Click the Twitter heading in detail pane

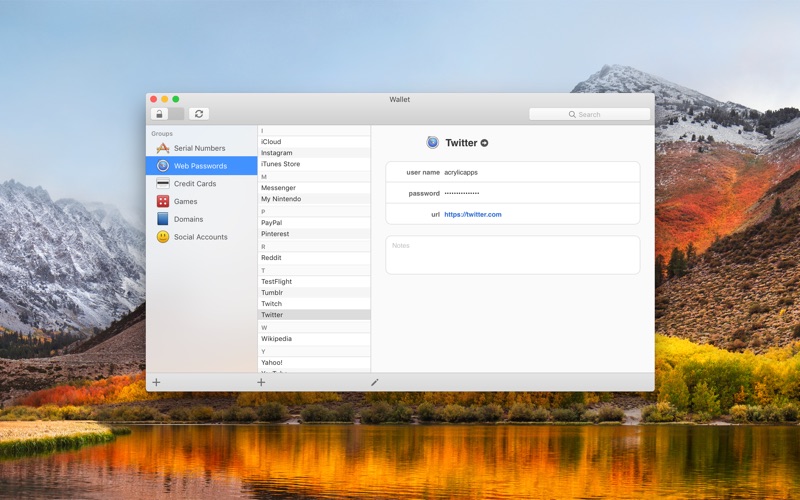coord(461,143)
